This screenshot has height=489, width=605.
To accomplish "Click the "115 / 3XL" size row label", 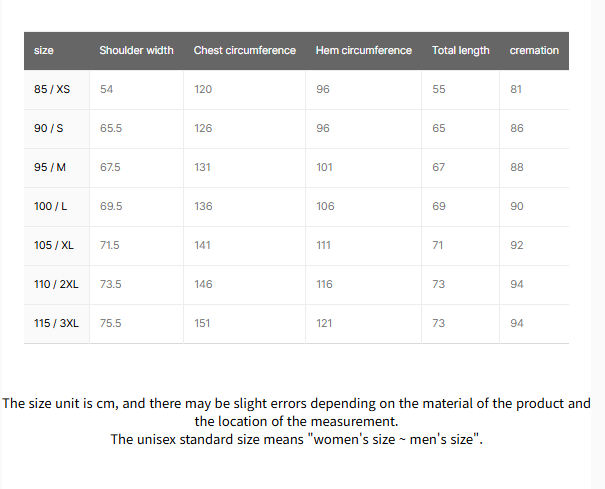I will [x=56, y=323].
